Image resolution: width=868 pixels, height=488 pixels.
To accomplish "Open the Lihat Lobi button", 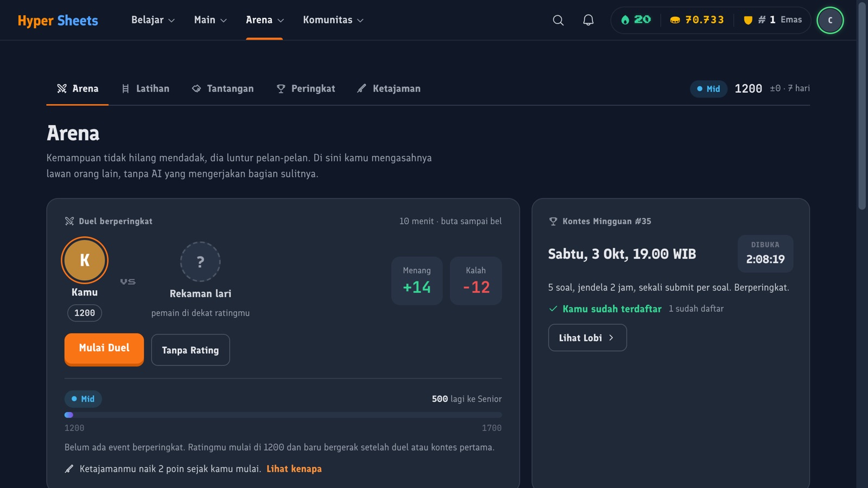I will (588, 338).
